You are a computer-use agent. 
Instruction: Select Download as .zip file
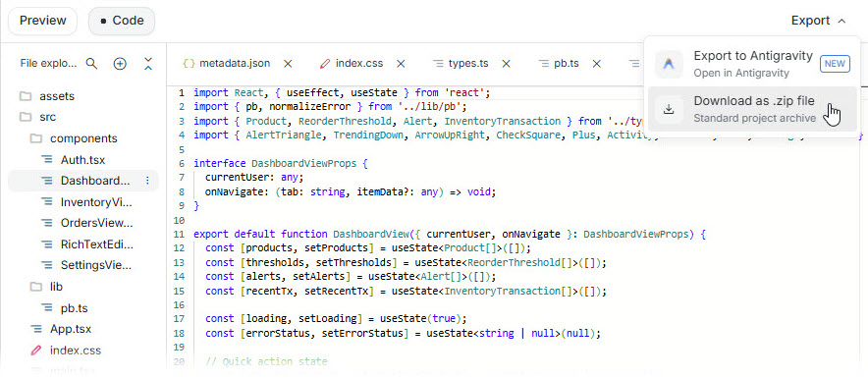[x=753, y=109]
